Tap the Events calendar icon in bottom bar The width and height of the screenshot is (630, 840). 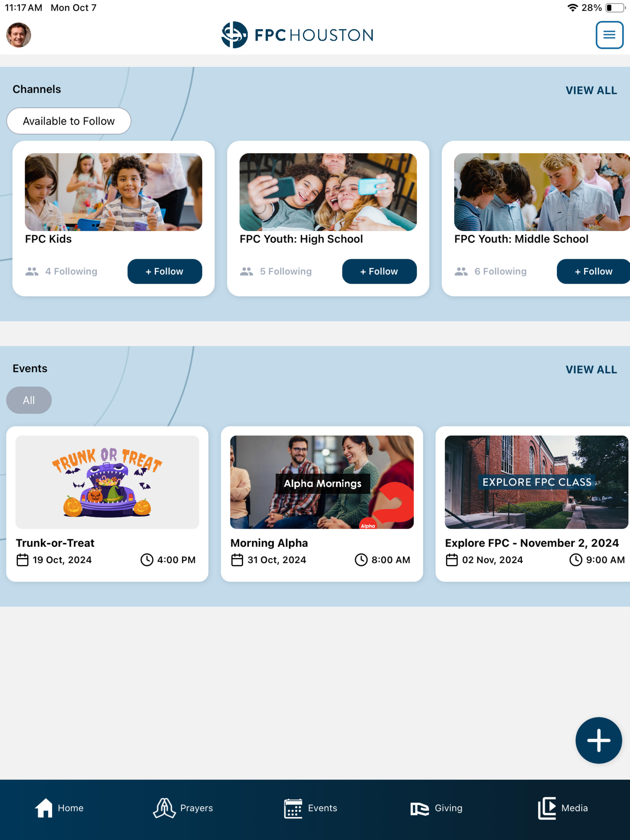click(293, 808)
